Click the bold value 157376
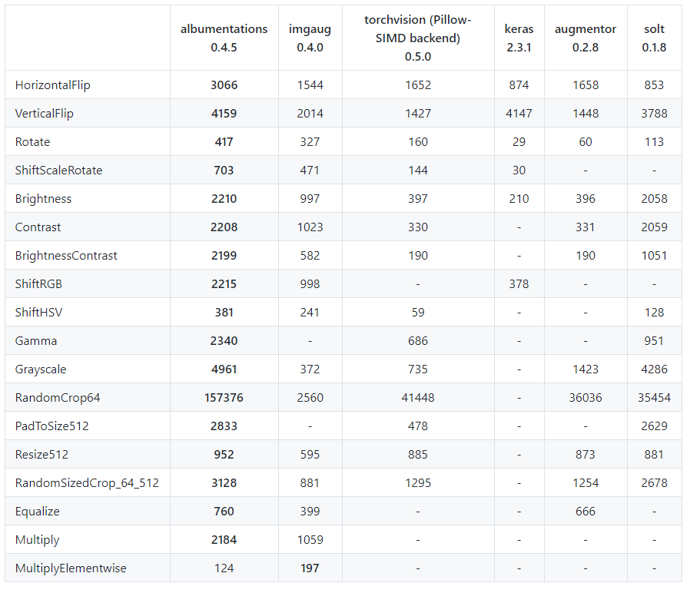 [x=224, y=398]
